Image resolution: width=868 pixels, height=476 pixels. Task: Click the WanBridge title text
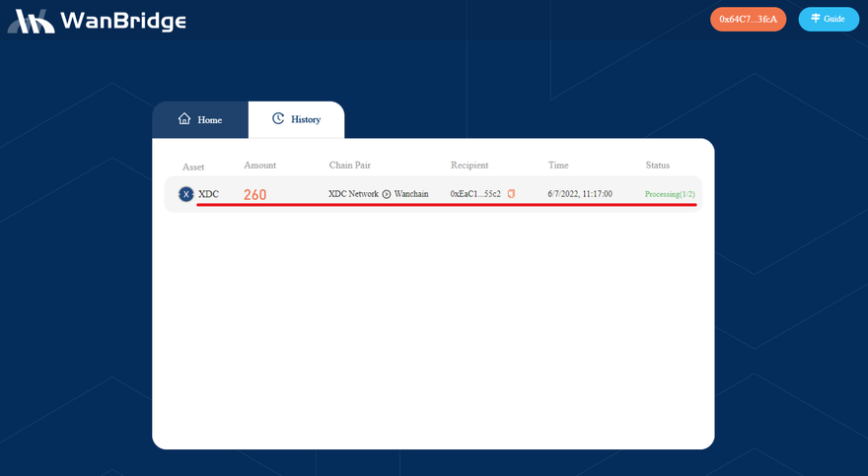coord(122,21)
